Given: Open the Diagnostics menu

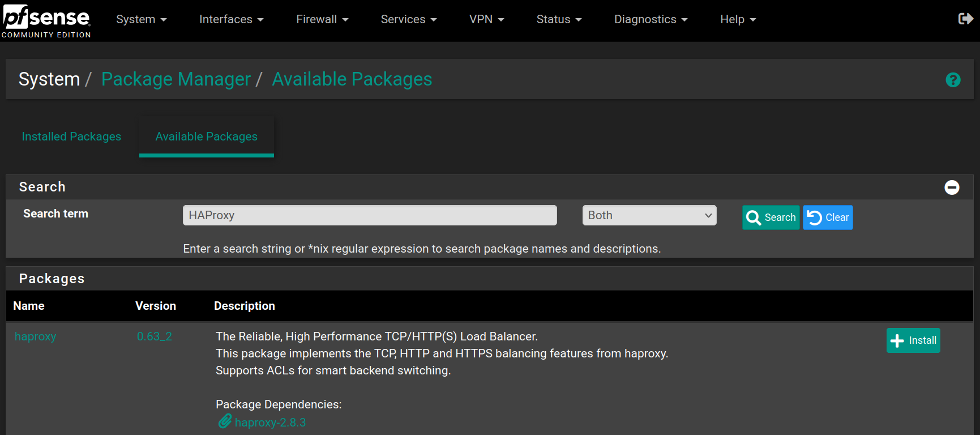Looking at the screenshot, I should click(x=651, y=19).
